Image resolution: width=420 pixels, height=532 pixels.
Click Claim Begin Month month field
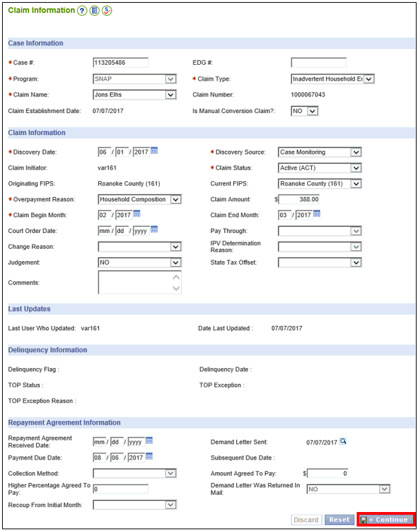tap(105, 215)
